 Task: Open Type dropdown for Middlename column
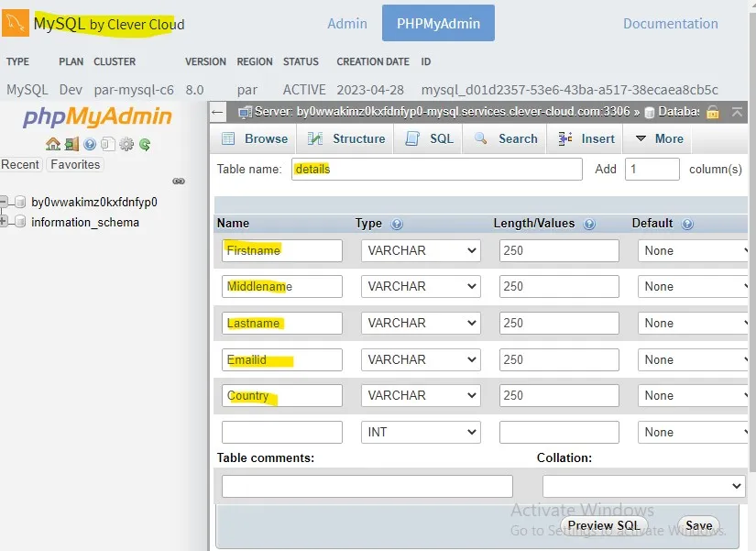tap(421, 286)
